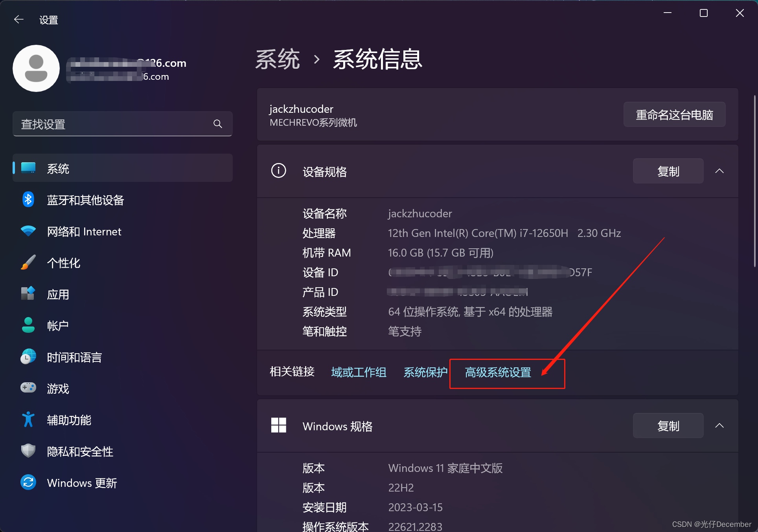The image size is (758, 532).
Task: Click the search magnifier icon
Action: tap(217, 124)
